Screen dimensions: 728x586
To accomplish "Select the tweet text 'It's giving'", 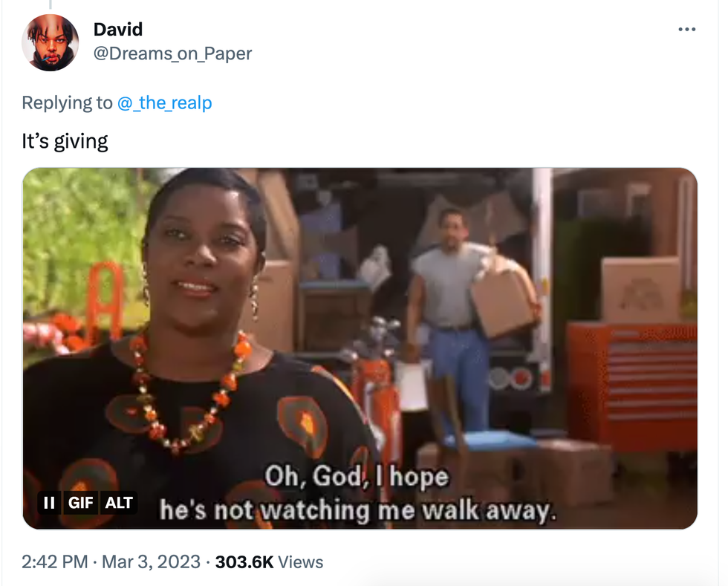I will click(x=65, y=141).
